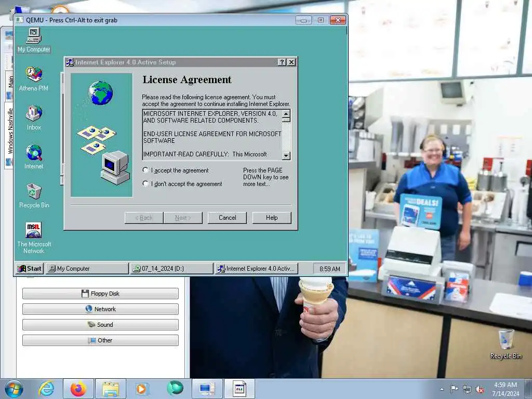Show hidden tray icons arrow

442,389
